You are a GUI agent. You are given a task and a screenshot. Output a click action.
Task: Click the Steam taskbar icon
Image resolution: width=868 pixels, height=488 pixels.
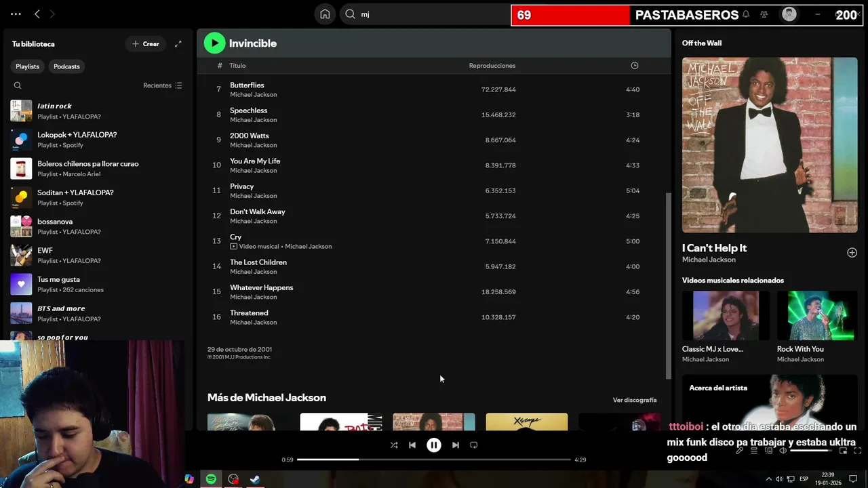[x=255, y=479]
